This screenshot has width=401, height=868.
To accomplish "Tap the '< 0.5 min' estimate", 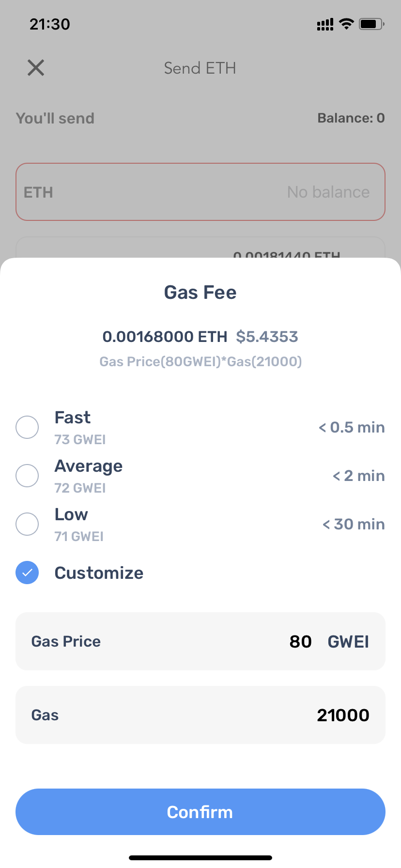I will pos(352,427).
